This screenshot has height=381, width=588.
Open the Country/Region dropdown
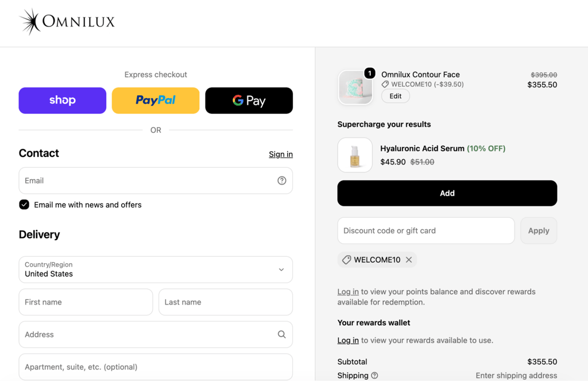(156, 270)
